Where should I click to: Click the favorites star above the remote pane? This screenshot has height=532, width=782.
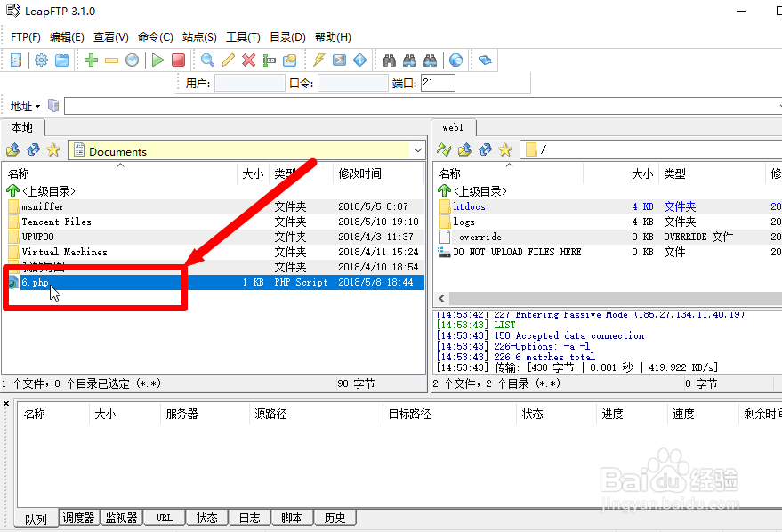[504, 149]
